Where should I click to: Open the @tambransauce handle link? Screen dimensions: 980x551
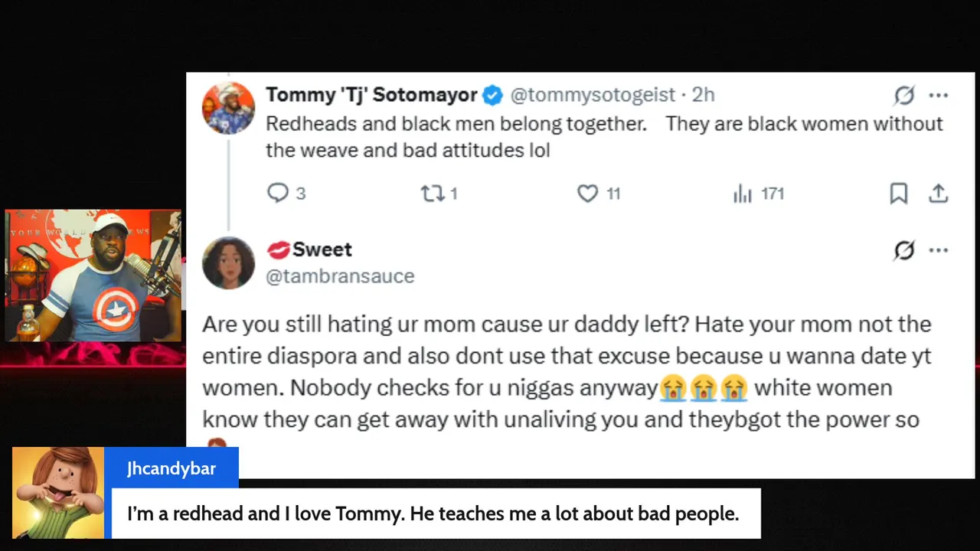(340, 276)
